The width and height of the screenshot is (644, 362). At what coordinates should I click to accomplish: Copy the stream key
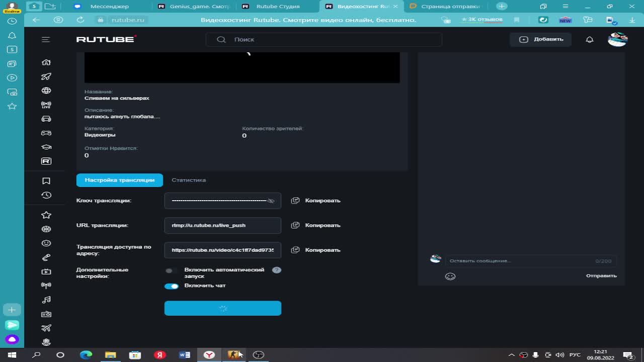point(316,201)
